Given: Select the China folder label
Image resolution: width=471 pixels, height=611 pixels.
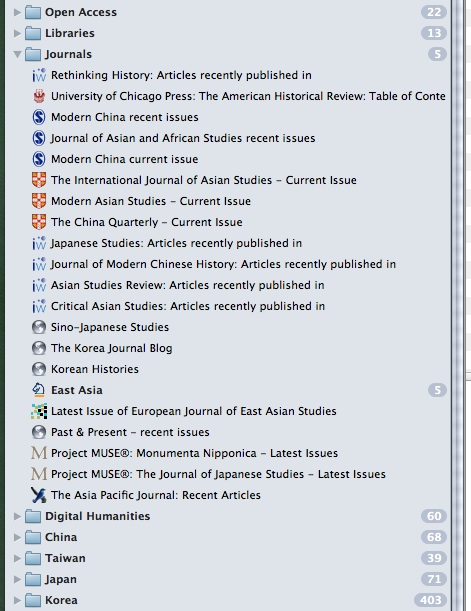Looking at the screenshot, I should [x=61, y=537].
